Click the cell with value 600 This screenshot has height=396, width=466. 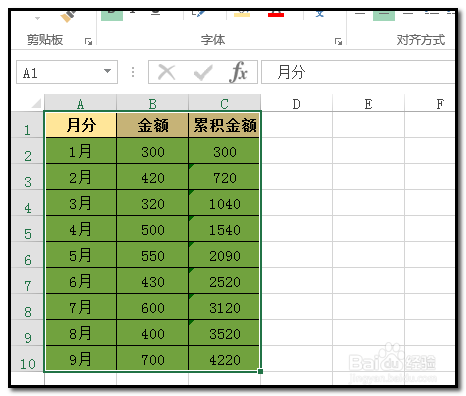[153, 307]
